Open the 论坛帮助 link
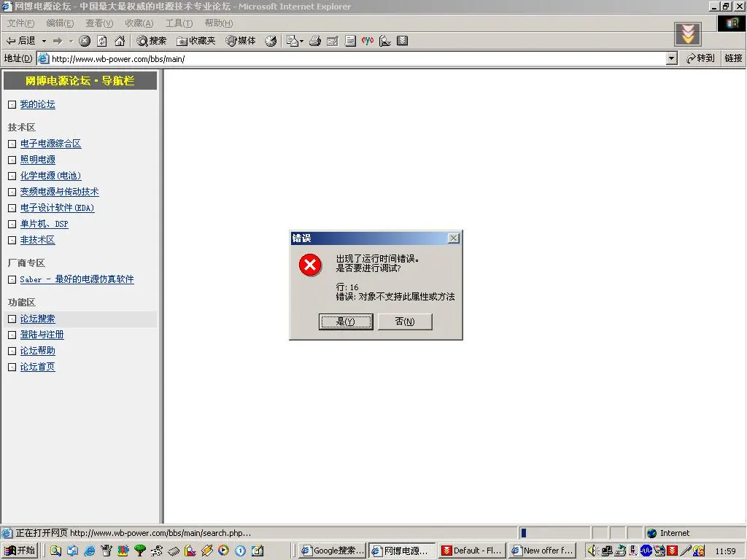 click(x=38, y=351)
